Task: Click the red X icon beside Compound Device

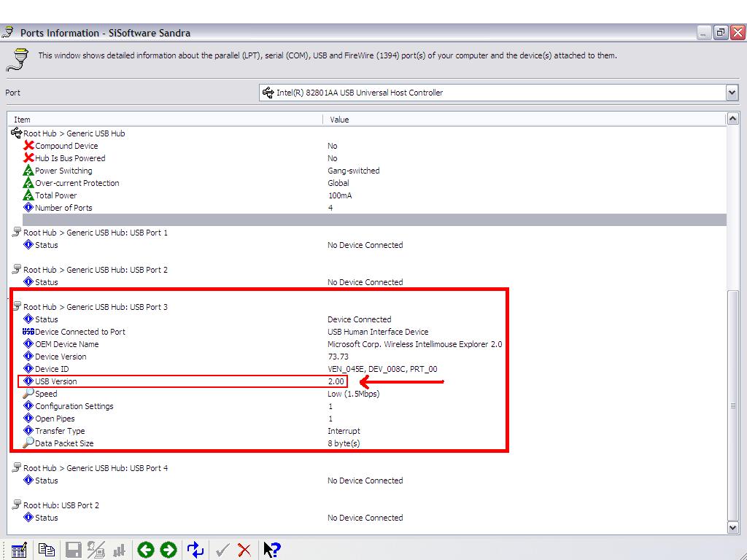Action: [x=28, y=145]
